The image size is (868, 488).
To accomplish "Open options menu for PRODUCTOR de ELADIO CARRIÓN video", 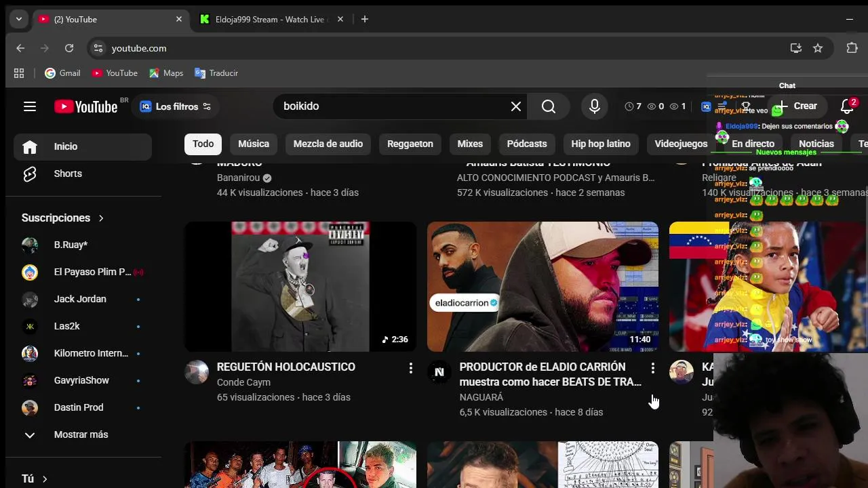I will coord(653,368).
